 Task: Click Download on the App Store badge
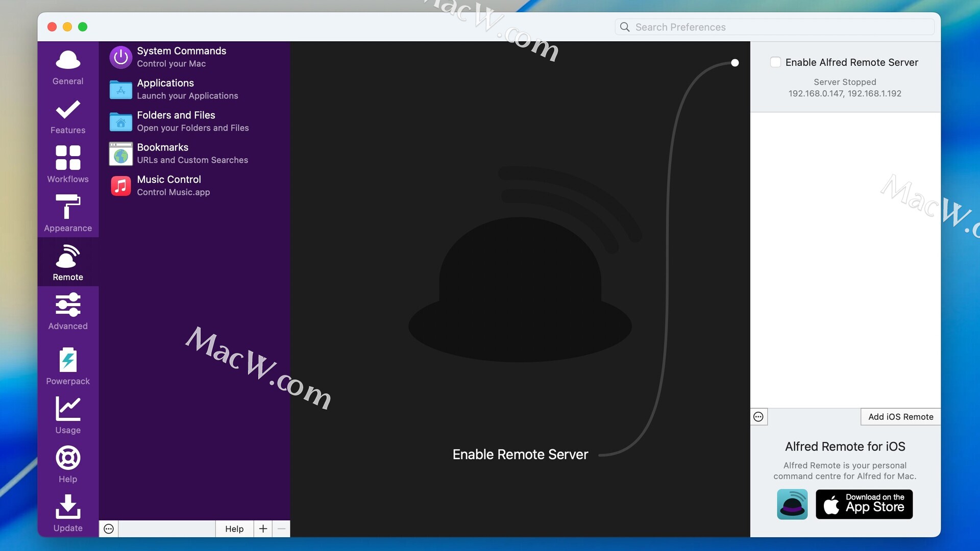click(x=864, y=504)
